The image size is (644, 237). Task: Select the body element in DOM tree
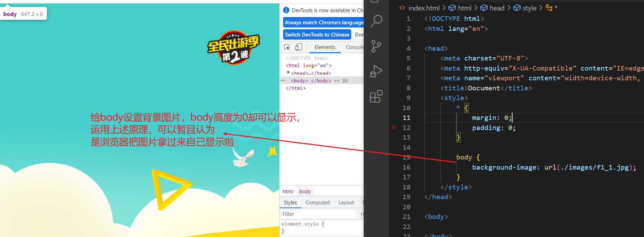(322, 81)
